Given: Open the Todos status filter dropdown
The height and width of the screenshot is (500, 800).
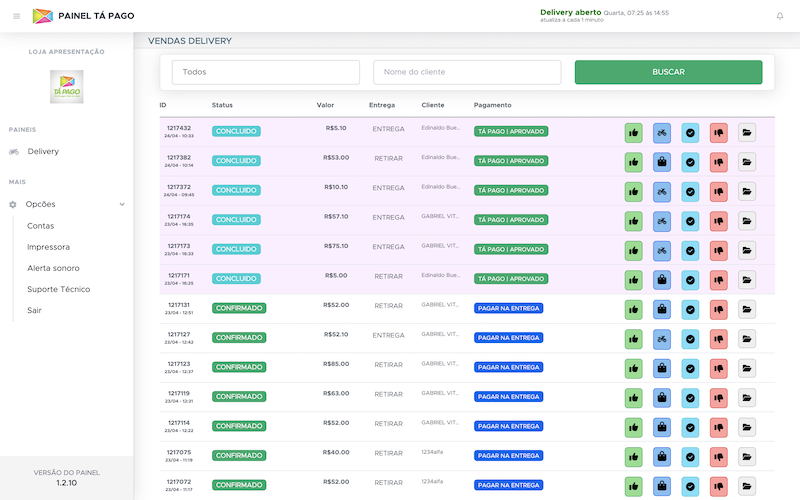Looking at the screenshot, I should point(265,72).
